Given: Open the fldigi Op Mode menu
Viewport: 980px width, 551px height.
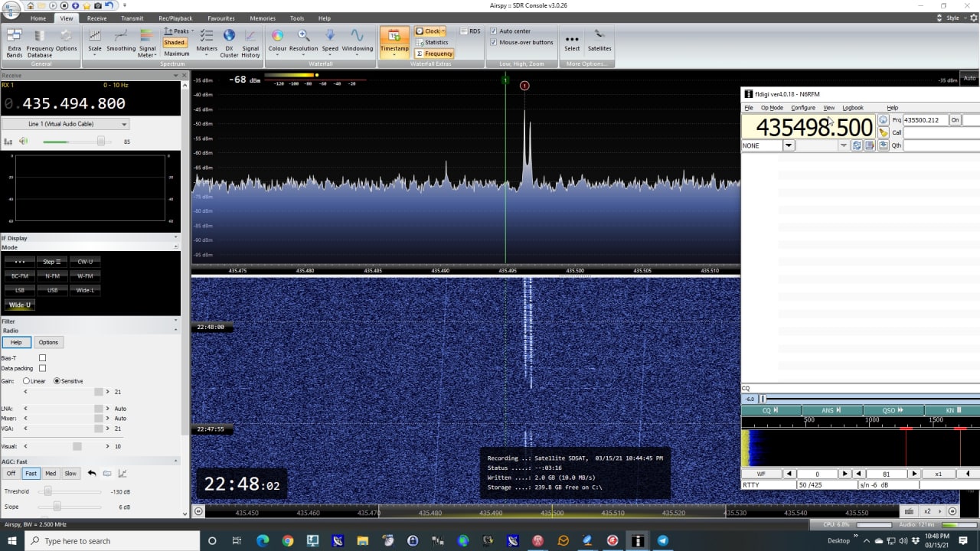Looking at the screenshot, I should tap(772, 108).
